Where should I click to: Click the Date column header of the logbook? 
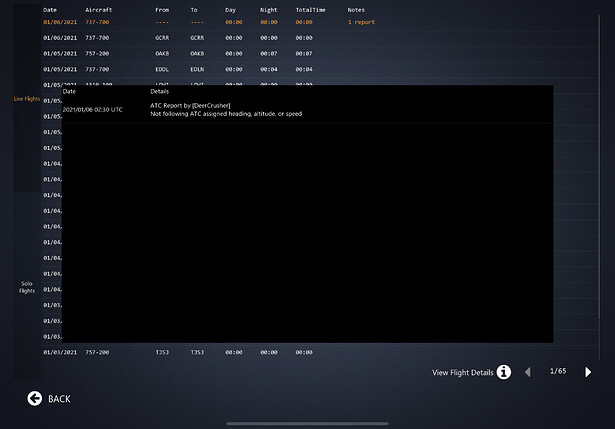point(50,10)
